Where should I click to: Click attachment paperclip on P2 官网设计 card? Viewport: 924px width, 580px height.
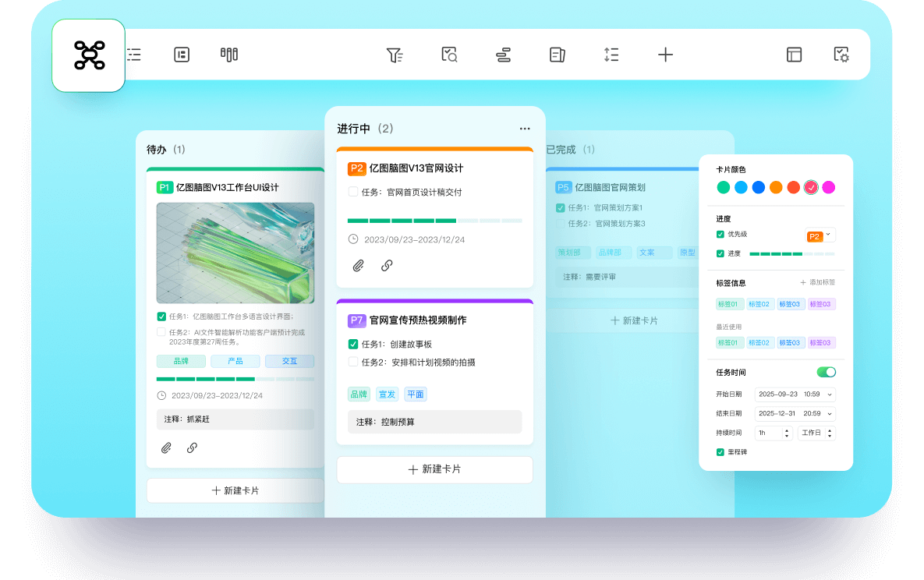coord(358,266)
